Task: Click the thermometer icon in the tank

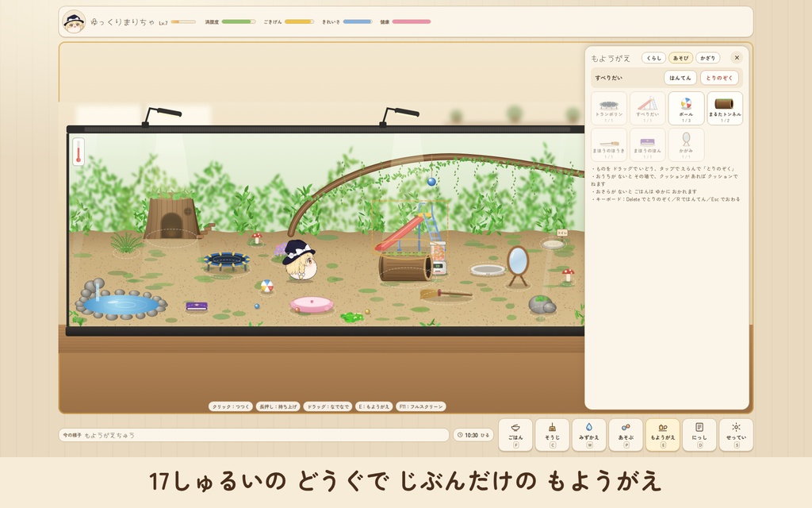Action: point(79,152)
